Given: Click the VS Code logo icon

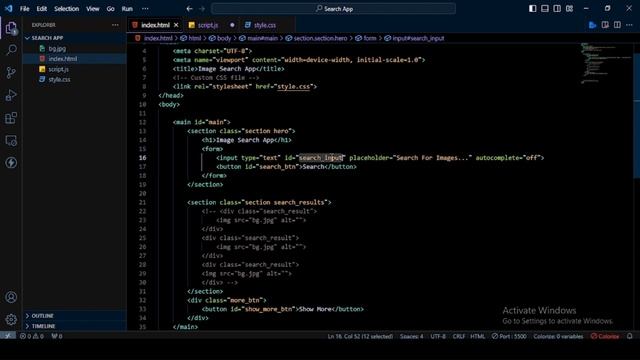Looking at the screenshot, I should (x=9, y=8).
